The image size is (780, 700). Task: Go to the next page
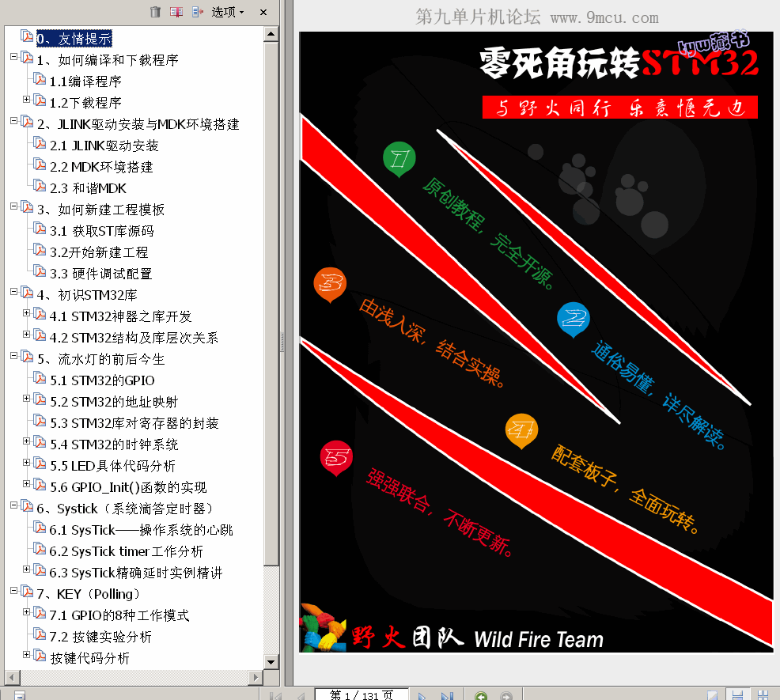pyautogui.click(x=422, y=695)
